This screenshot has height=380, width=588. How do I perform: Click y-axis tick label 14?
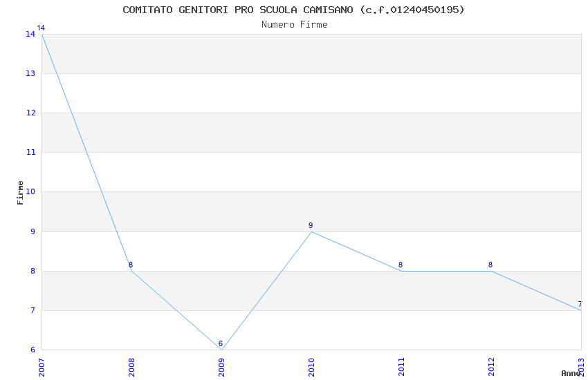coord(30,34)
